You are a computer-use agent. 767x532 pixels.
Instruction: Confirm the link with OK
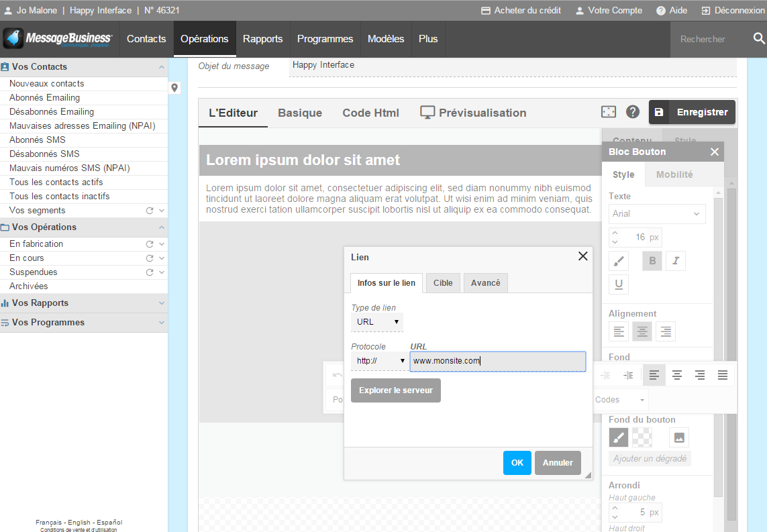[517, 463]
